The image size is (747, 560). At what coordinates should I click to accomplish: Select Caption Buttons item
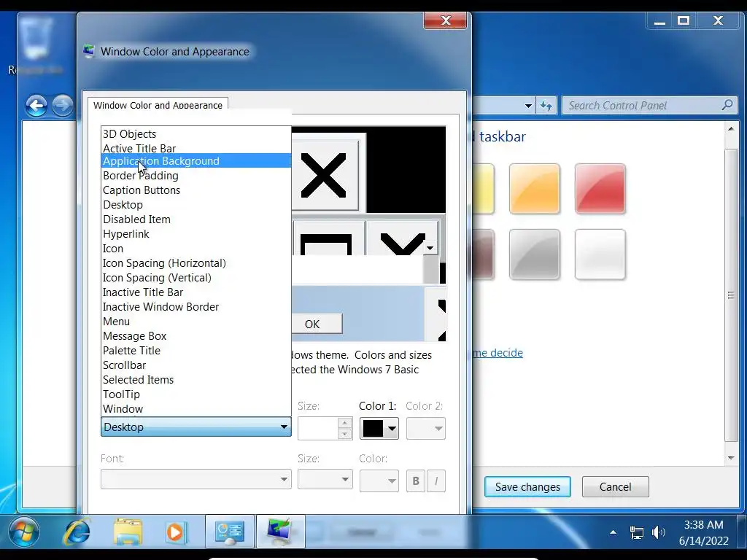(196, 190)
